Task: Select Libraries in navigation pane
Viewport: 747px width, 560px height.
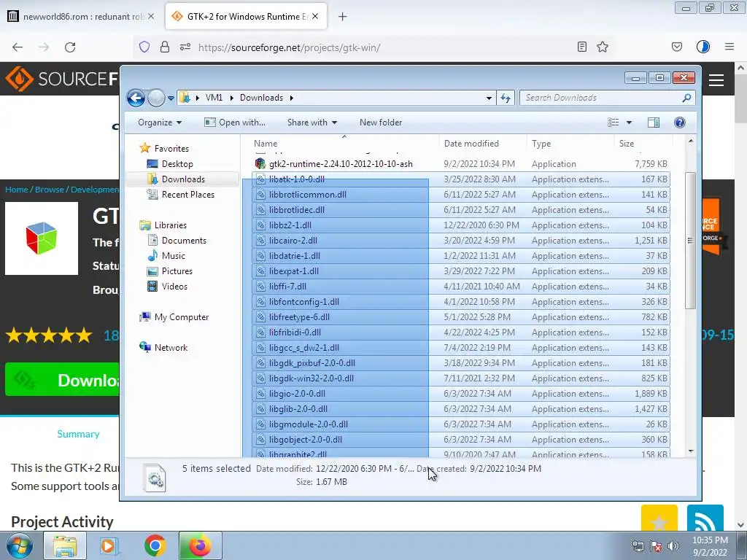Action: coord(163,225)
